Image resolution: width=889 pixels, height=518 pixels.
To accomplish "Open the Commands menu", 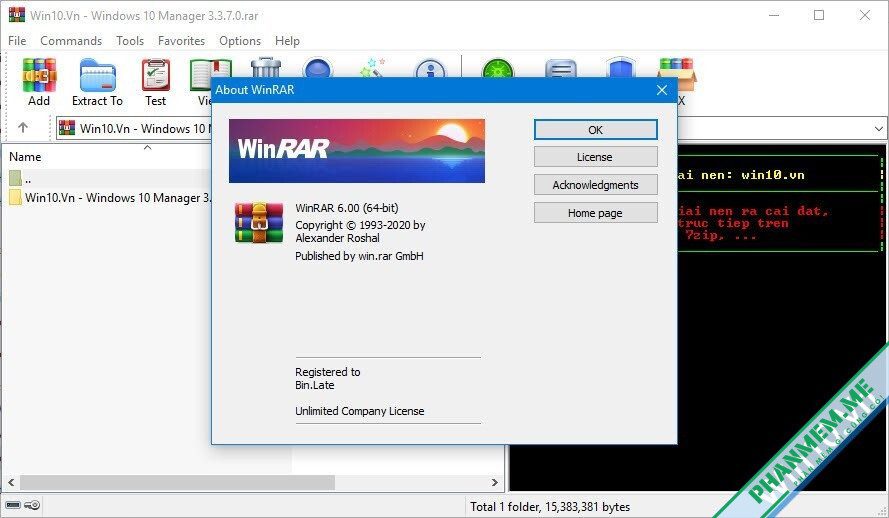I will click(71, 41).
